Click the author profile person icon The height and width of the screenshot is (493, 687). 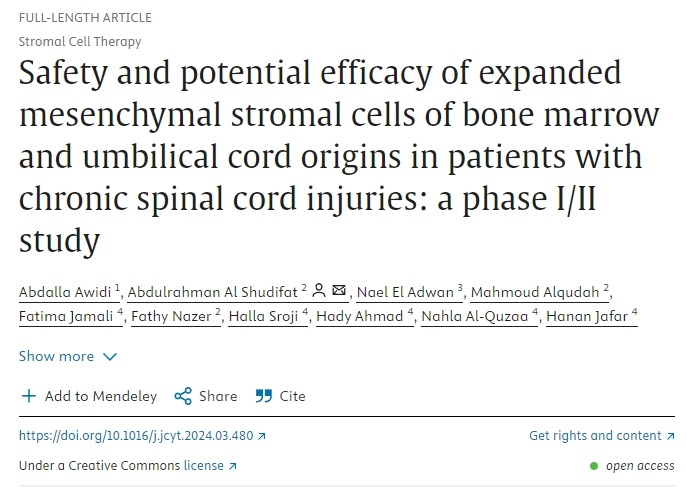click(319, 291)
